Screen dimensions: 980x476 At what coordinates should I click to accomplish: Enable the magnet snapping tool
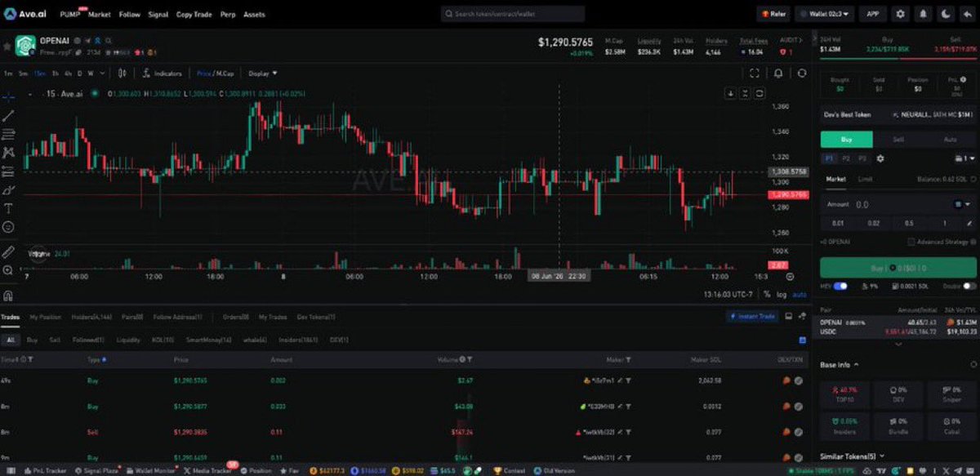click(9, 295)
